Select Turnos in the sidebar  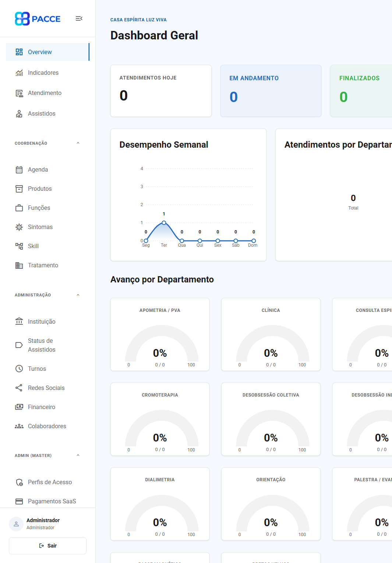[47, 369]
